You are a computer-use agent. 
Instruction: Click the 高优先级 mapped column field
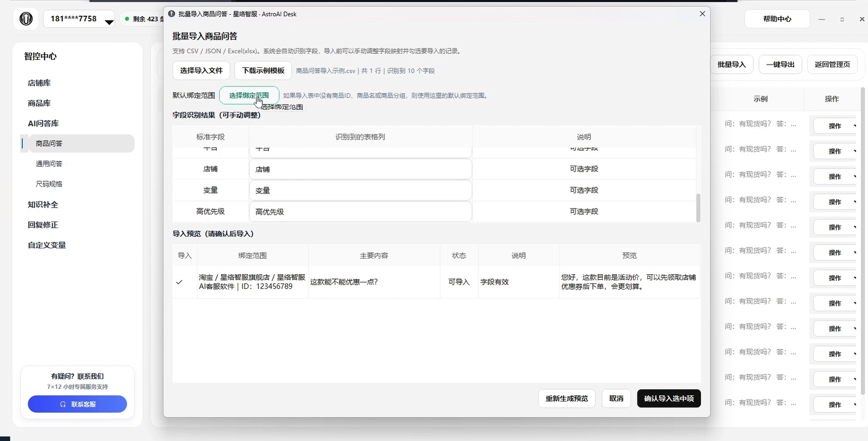(x=360, y=211)
